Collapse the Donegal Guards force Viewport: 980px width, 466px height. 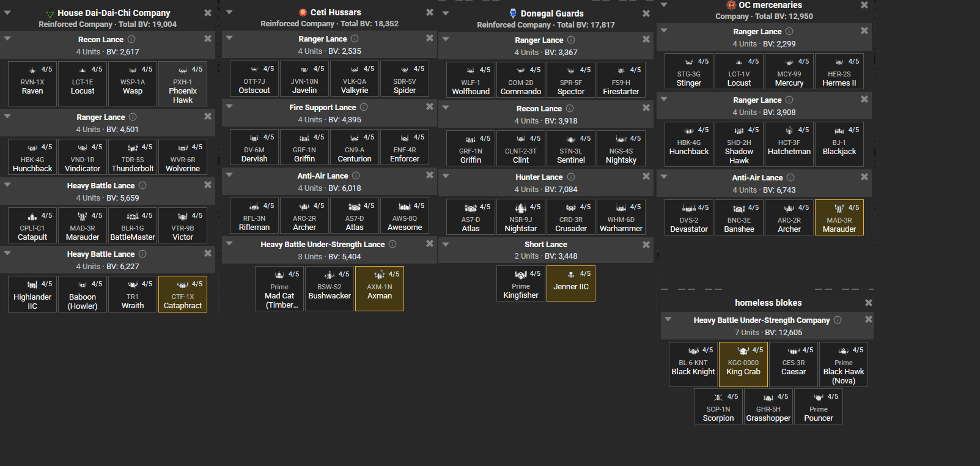(x=446, y=13)
